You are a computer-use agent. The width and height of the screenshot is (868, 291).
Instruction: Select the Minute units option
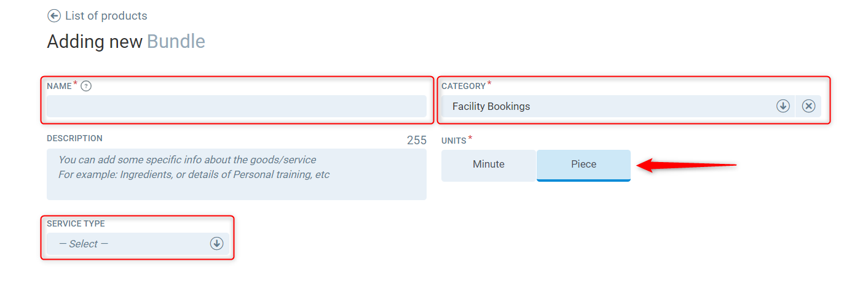489,165
